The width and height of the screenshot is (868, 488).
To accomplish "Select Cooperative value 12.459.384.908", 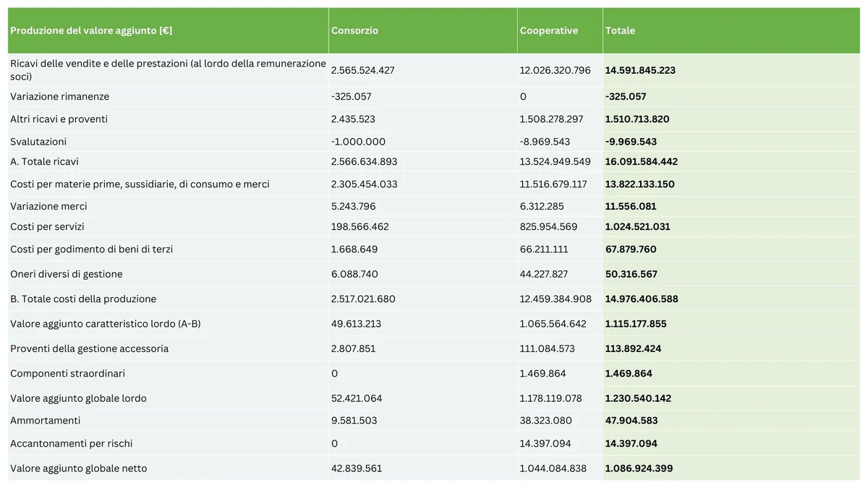I will tap(555, 299).
